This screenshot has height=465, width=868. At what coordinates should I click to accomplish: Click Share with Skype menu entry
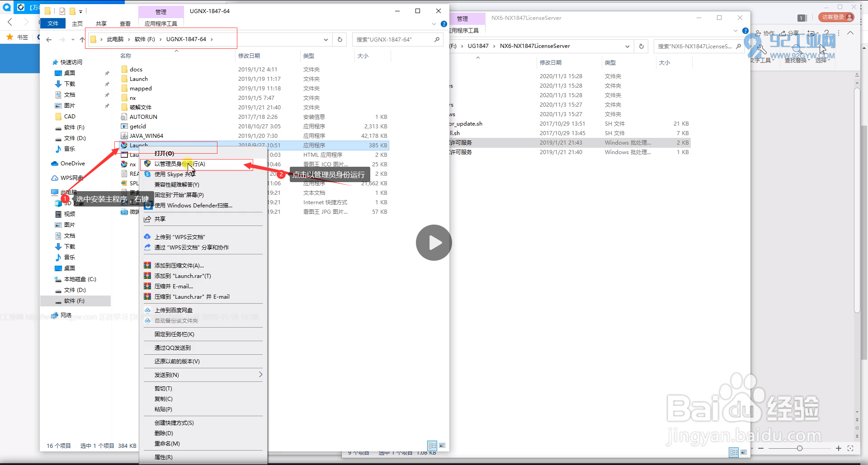[175, 174]
